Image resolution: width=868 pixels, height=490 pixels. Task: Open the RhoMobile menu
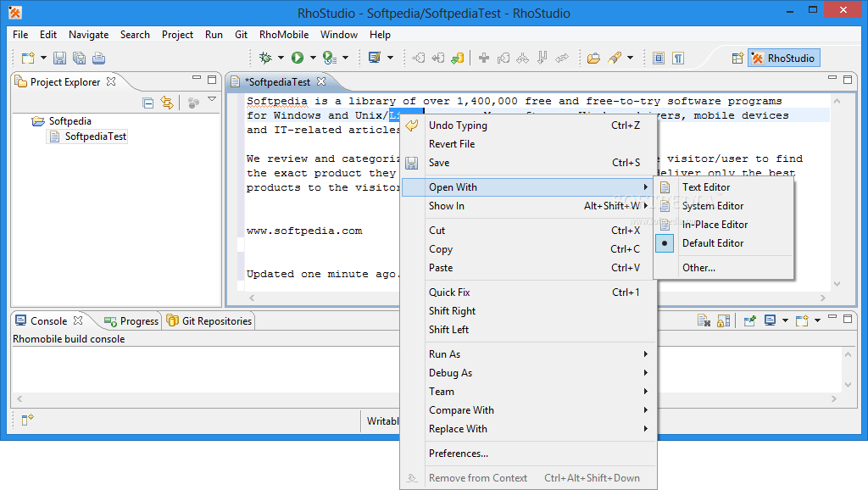click(284, 34)
